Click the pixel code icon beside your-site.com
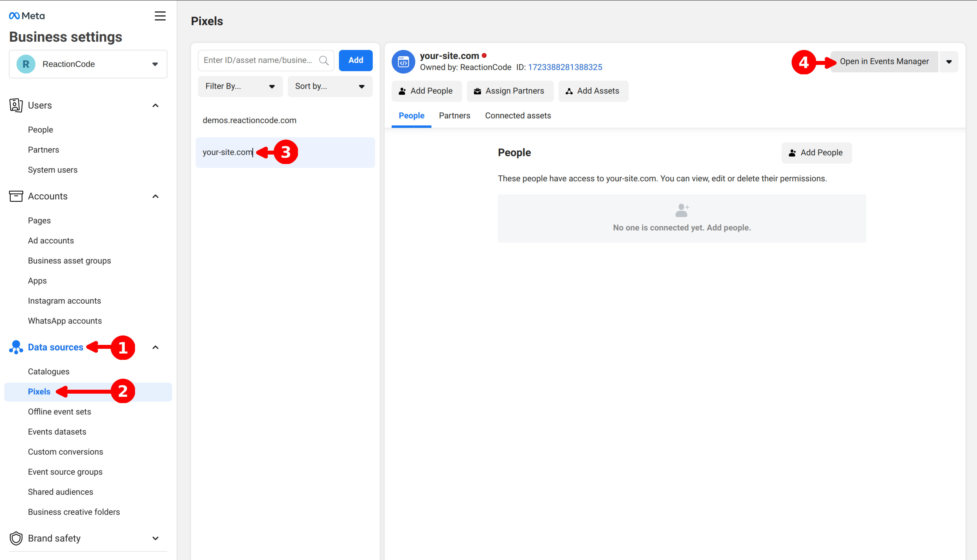 pyautogui.click(x=403, y=62)
